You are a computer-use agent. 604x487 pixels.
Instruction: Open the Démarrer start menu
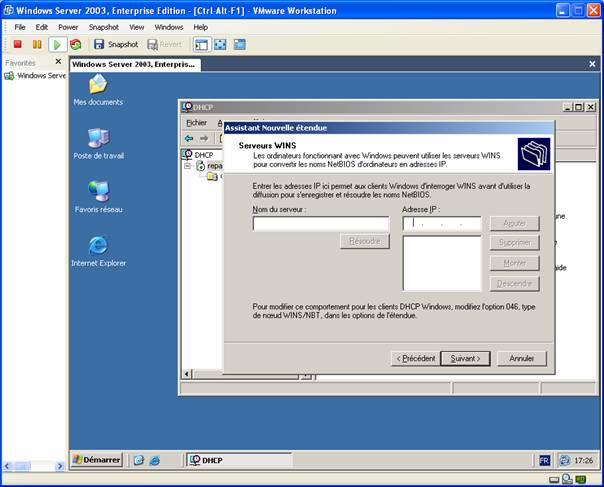tap(97, 460)
